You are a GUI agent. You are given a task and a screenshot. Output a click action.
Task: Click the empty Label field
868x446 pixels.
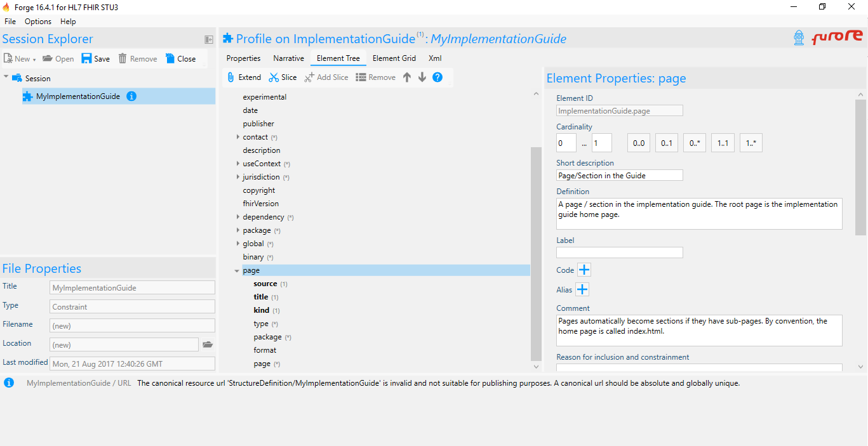(x=620, y=253)
